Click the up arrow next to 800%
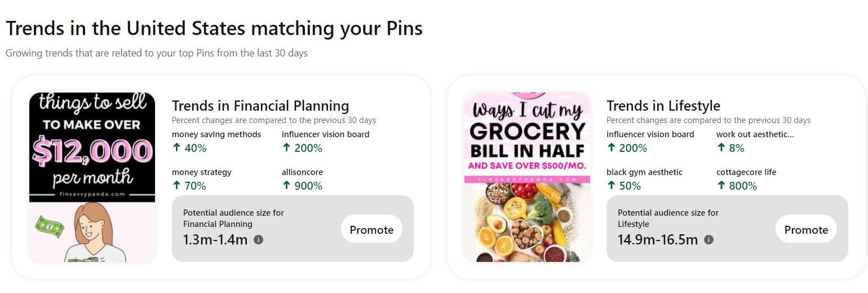This screenshot has width=868, height=293. click(721, 185)
